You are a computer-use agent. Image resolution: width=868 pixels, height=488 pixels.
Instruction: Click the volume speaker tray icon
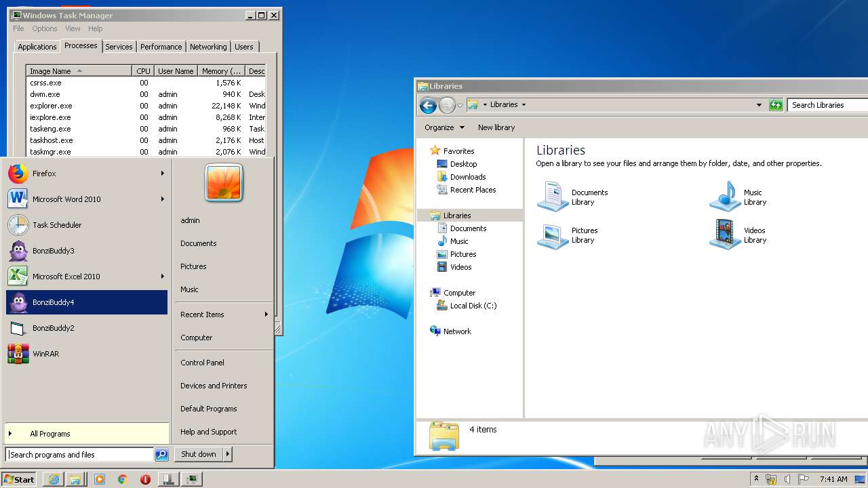(x=787, y=479)
